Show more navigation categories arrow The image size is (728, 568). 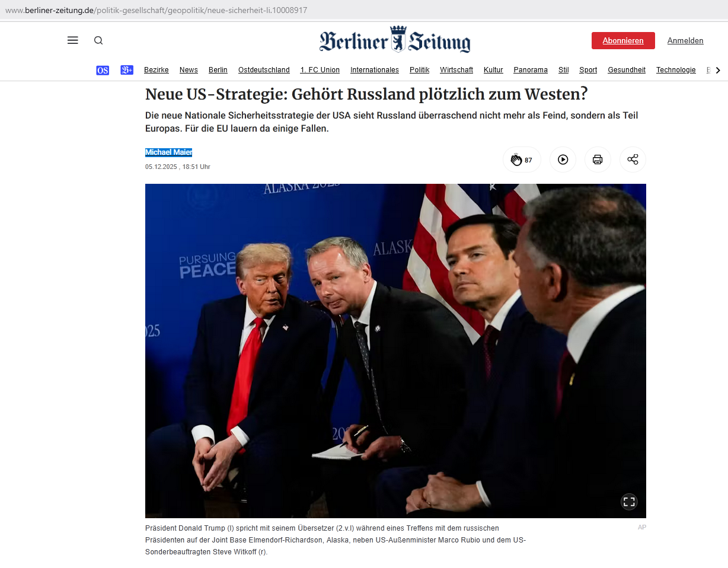click(719, 70)
